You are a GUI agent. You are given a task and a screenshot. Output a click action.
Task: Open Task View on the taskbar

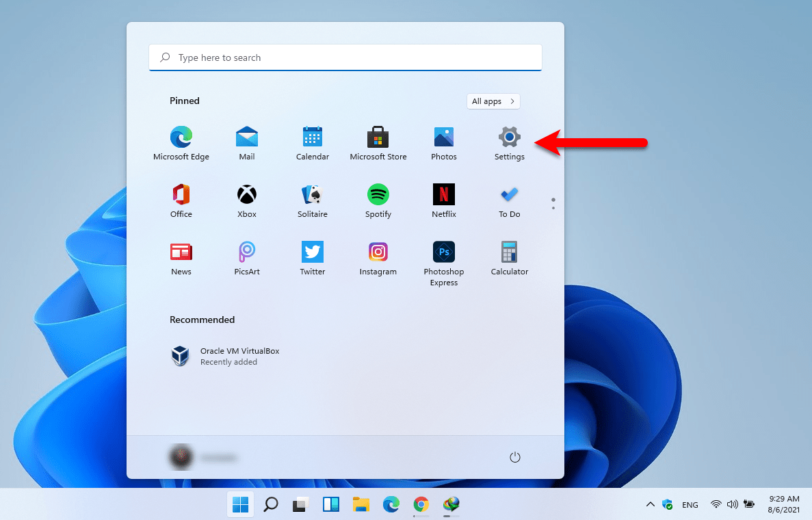[x=300, y=504]
